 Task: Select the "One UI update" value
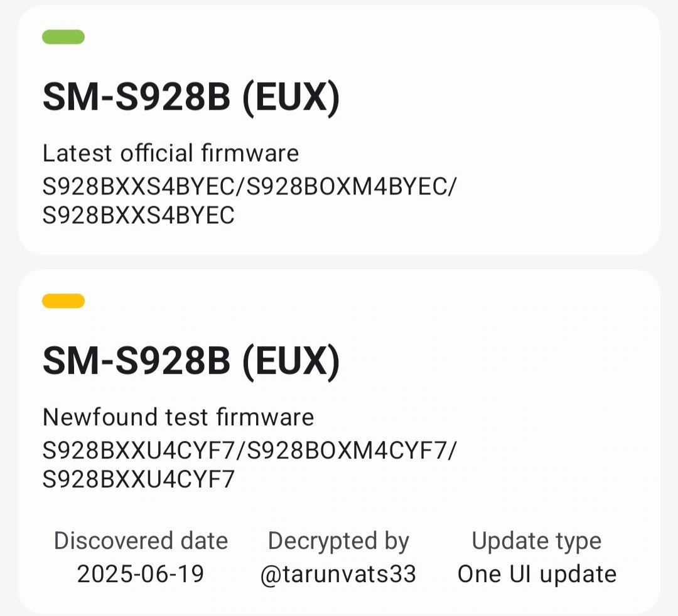pyautogui.click(x=537, y=574)
